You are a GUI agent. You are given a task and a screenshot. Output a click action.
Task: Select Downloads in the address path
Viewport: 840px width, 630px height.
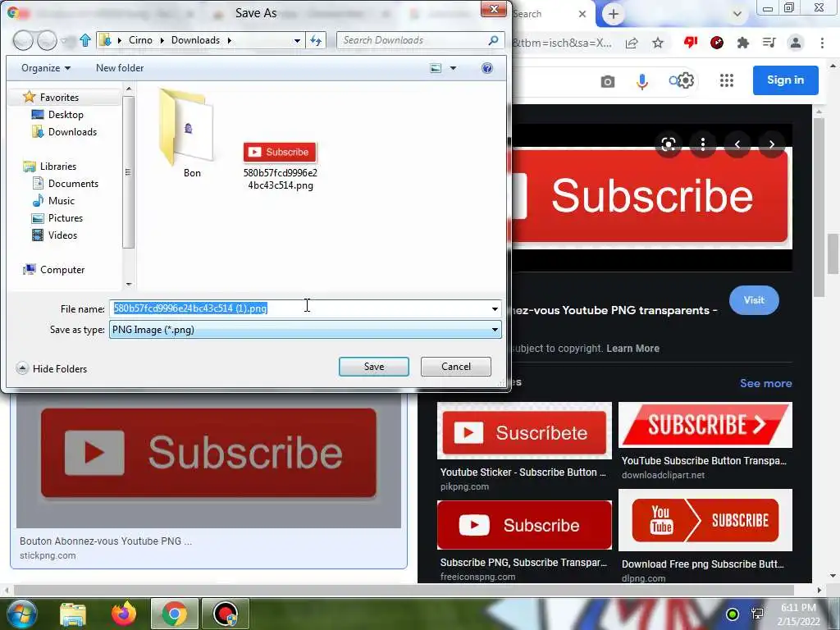(x=195, y=40)
